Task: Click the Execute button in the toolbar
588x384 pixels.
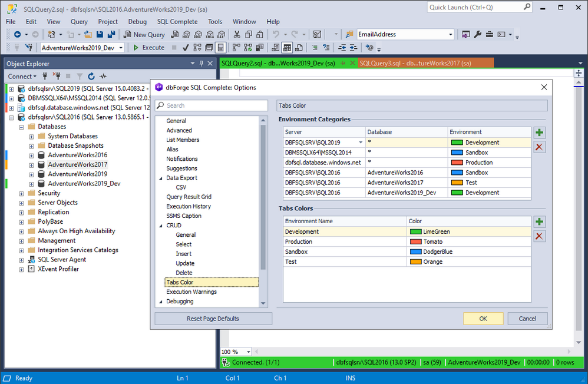Action: point(149,48)
